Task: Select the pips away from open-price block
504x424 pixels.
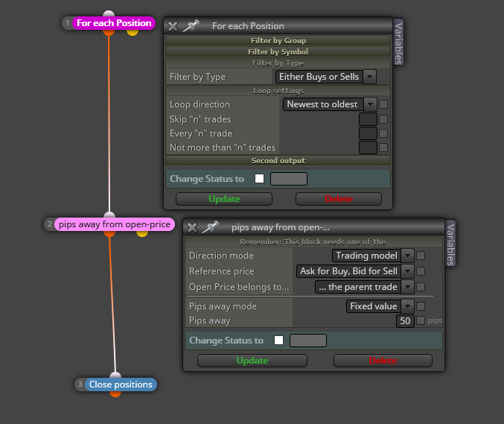Action: (115, 224)
